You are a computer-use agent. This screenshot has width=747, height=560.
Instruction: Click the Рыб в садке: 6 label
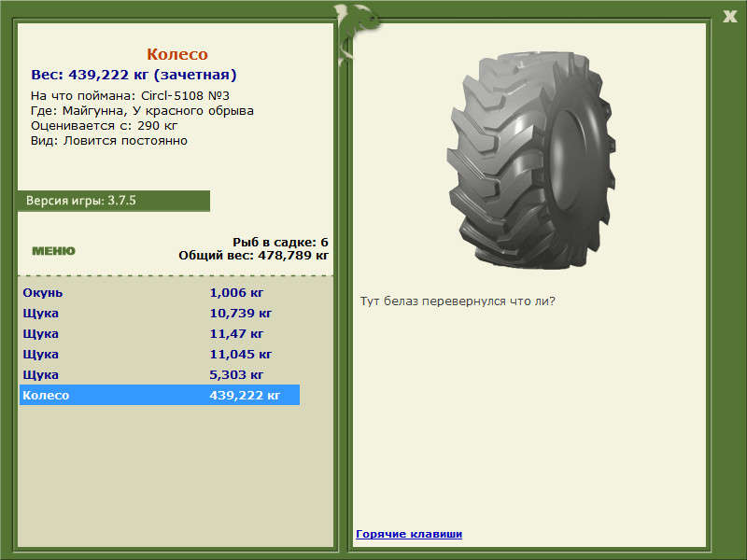[x=280, y=243]
